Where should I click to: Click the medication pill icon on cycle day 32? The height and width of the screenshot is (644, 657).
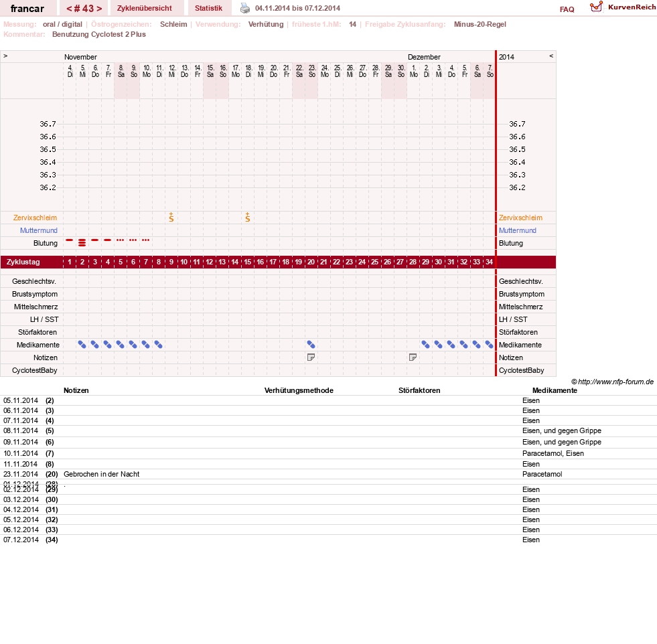(x=463, y=345)
